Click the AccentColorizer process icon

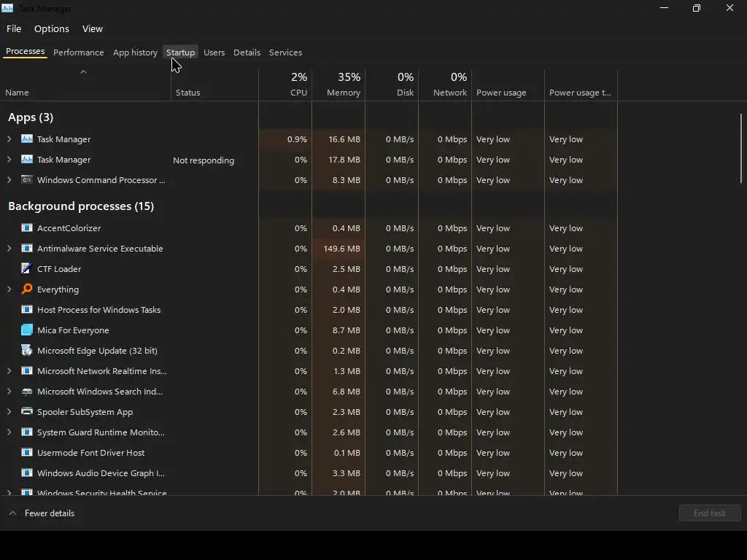click(x=27, y=228)
